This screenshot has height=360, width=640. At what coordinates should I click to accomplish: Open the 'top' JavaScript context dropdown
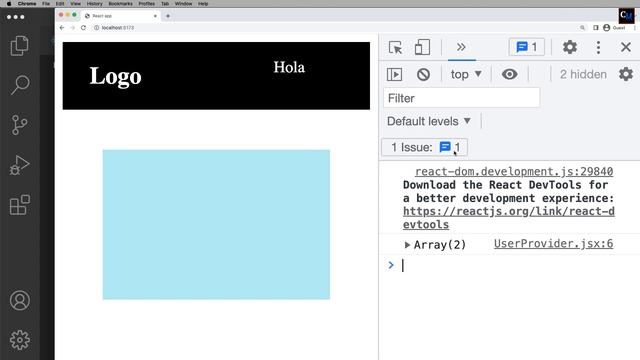(466, 74)
